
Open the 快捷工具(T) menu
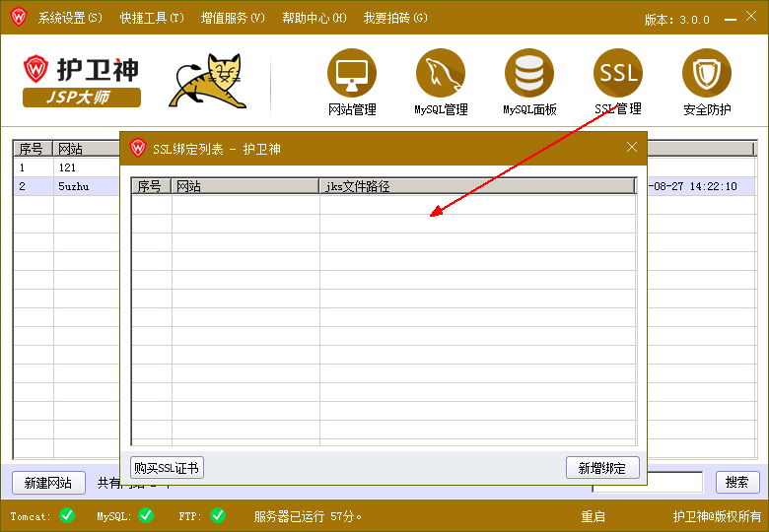click(152, 19)
